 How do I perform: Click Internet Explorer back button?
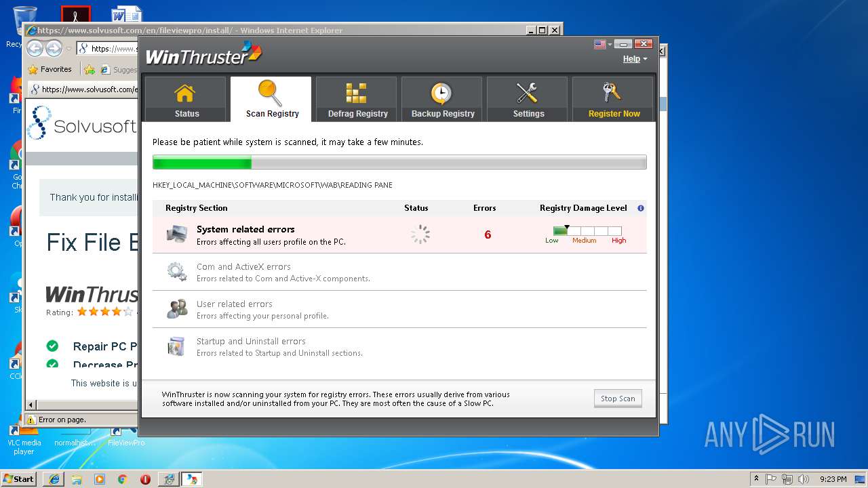click(x=35, y=48)
